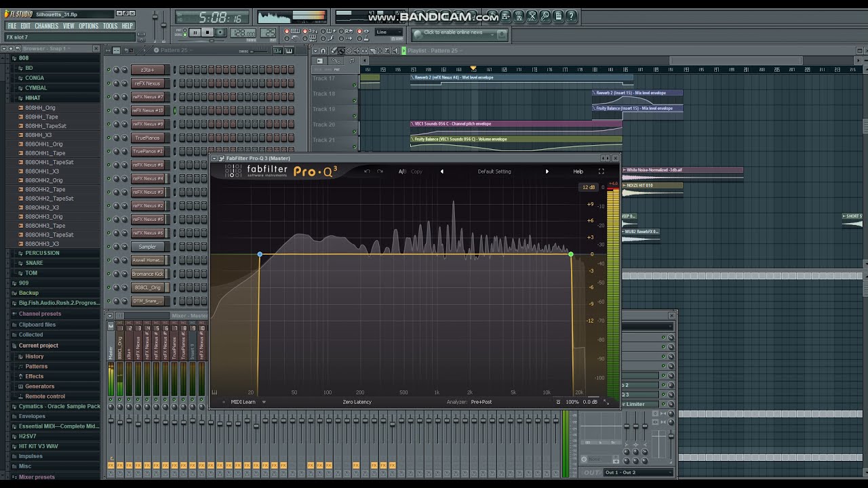
Task: Open the project info page icon in toolbar
Action: click(x=558, y=16)
